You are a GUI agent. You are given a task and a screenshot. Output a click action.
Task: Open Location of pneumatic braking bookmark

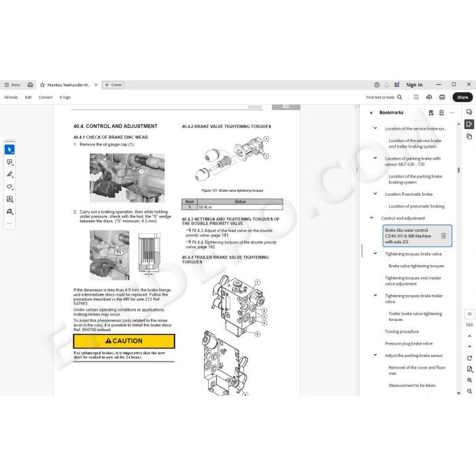coord(416,206)
